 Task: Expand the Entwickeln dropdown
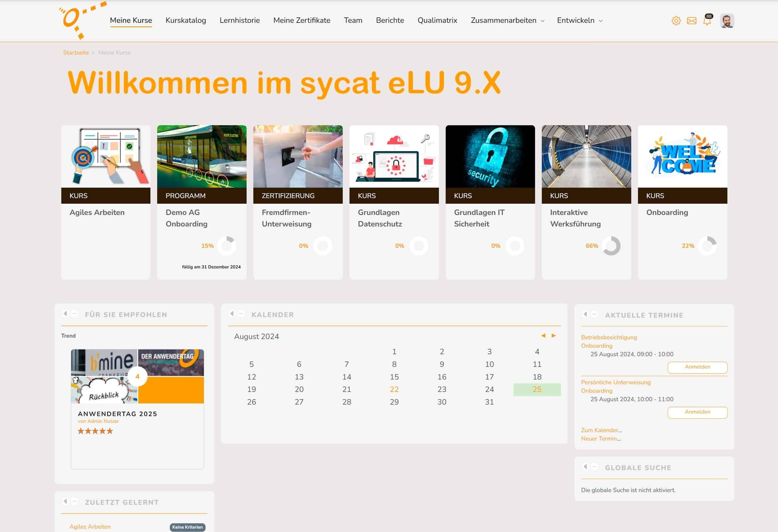tap(579, 20)
